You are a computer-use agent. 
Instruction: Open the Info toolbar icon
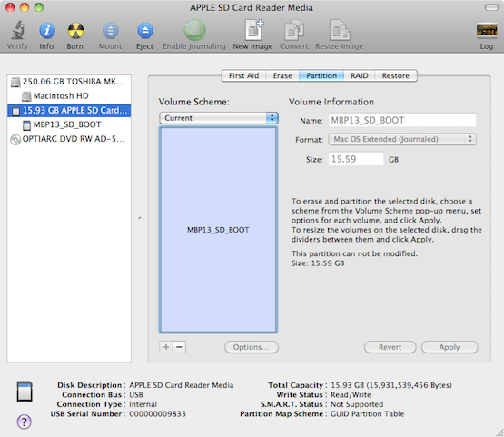coord(47,31)
